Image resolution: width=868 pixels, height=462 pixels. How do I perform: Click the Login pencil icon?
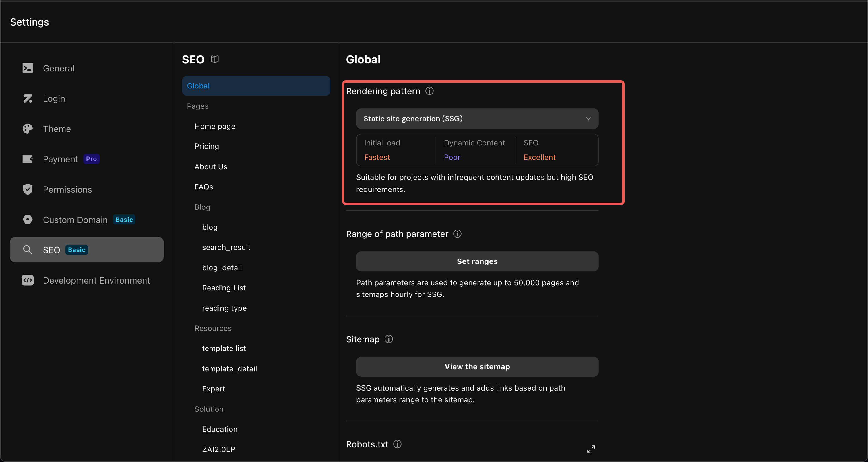click(x=28, y=98)
